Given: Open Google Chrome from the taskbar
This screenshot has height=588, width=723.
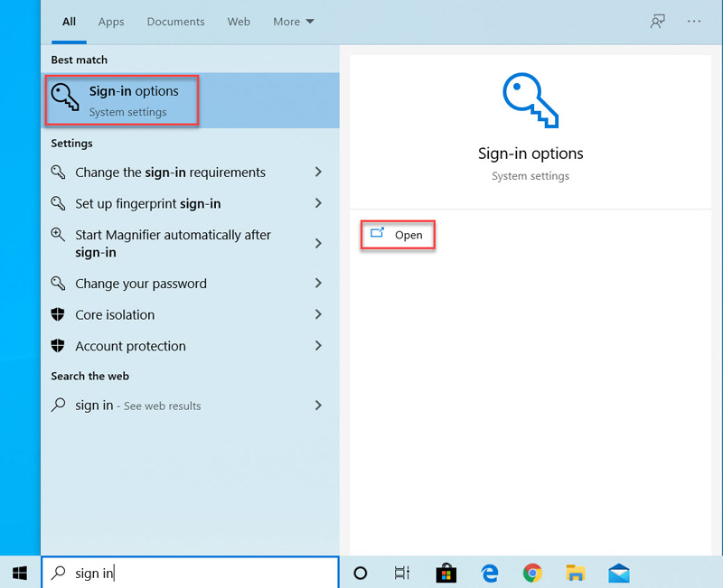Looking at the screenshot, I should tap(532, 573).
